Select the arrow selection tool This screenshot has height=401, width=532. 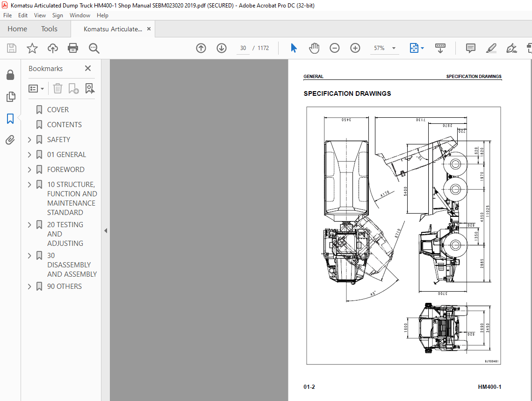pos(294,48)
